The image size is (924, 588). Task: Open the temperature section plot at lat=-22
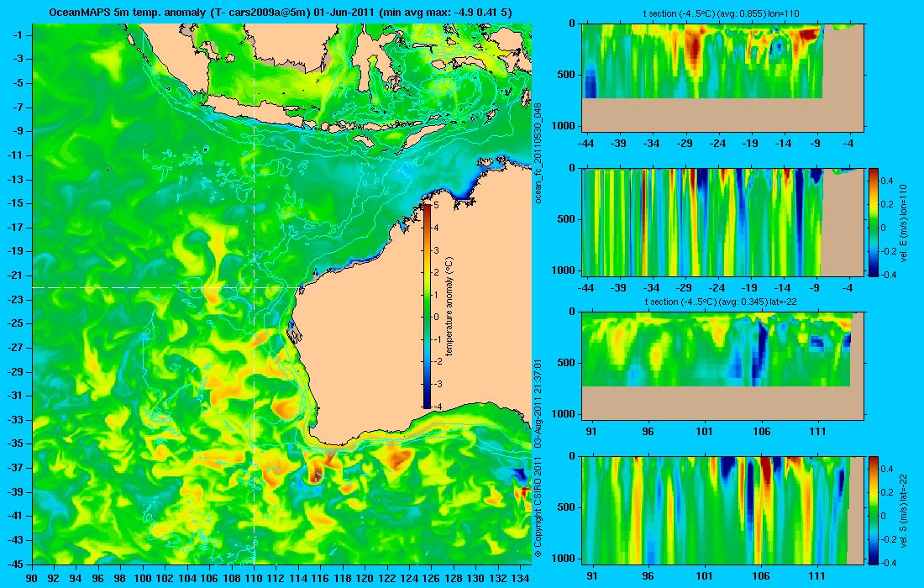tap(723, 366)
